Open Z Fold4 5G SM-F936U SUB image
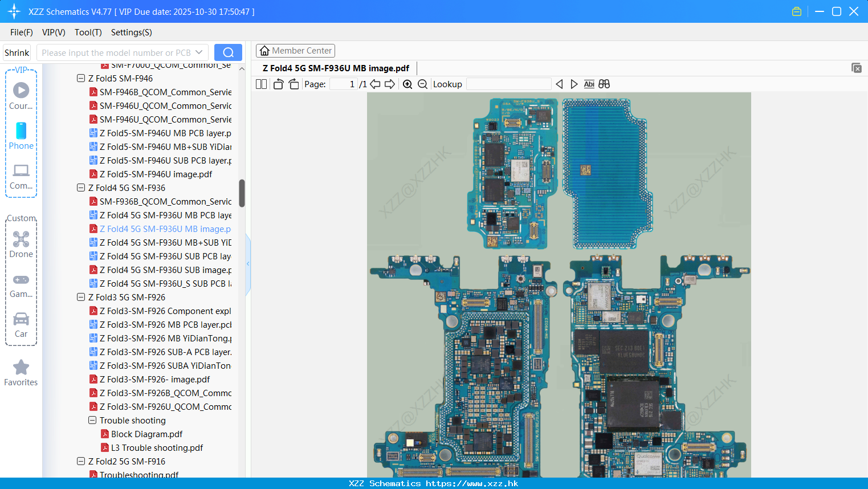Image resolution: width=868 pixels, height=489 pixels. pyautogui.click(x=160, y=270)
